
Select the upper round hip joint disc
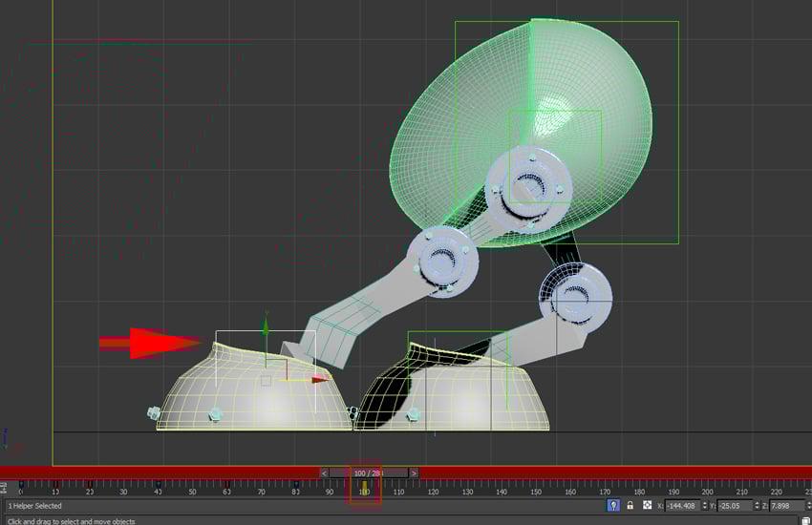tap(528, 187)
